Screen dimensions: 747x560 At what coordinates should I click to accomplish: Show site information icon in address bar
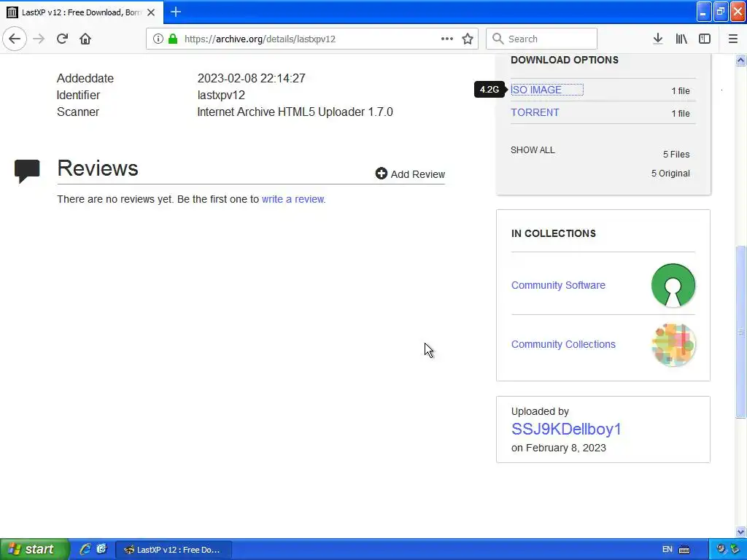tap(158, 39)
